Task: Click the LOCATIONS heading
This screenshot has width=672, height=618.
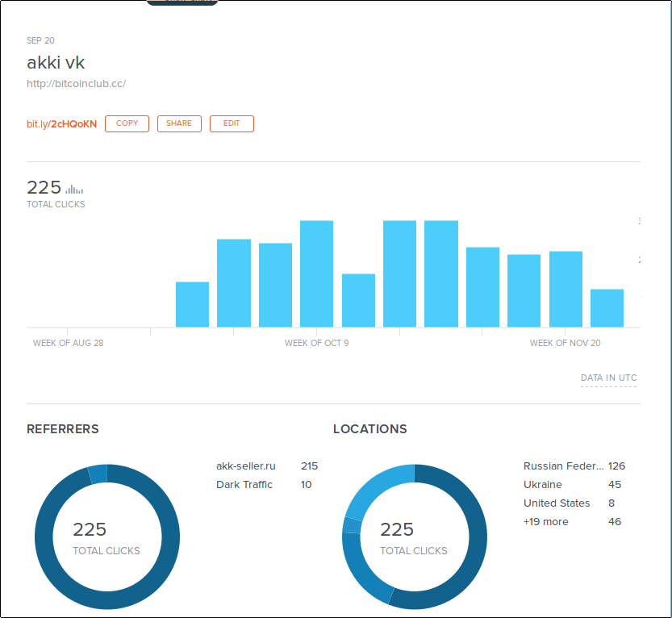Action: [x=369, y=429]
